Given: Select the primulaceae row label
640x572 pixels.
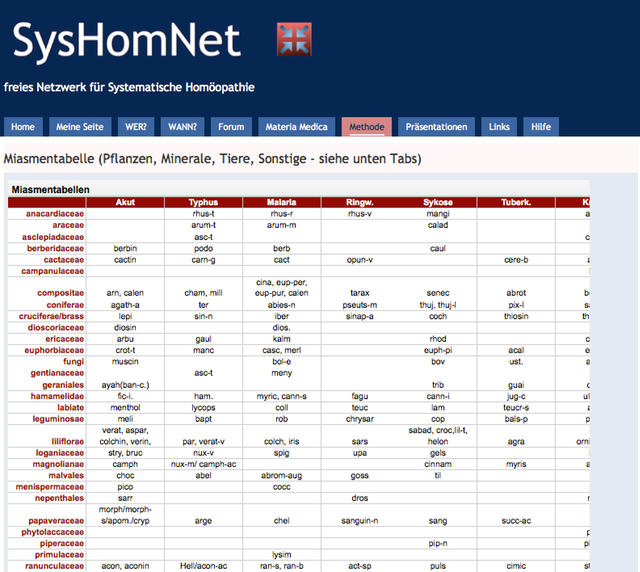Looking at the screenshot, I should click(59, 554).
